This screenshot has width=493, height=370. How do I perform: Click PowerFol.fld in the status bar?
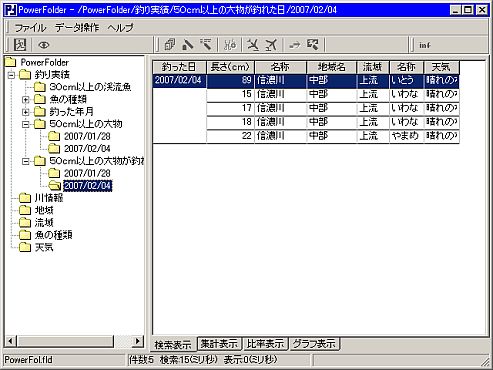point(29,360)
